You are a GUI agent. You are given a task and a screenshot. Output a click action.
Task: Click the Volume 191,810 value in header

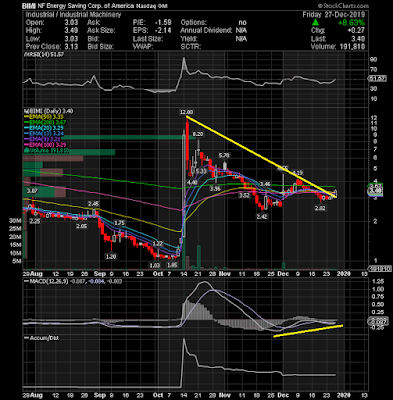tap(351, 47)
